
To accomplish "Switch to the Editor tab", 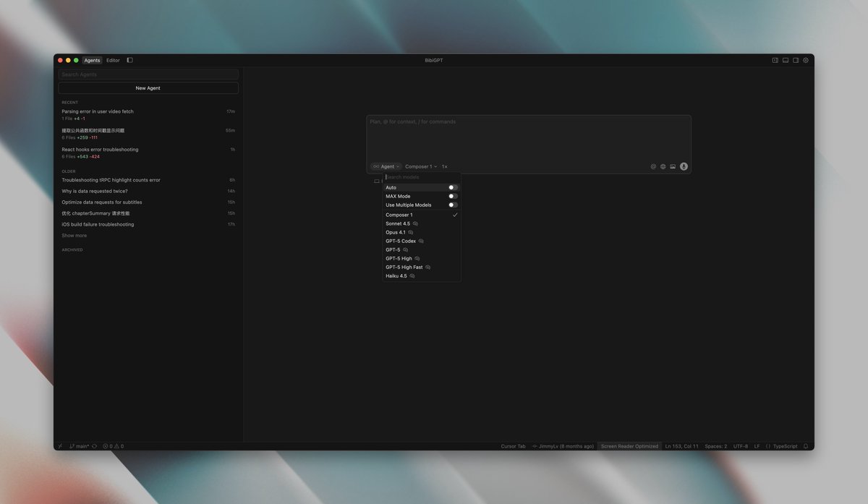I will point(113,60).
